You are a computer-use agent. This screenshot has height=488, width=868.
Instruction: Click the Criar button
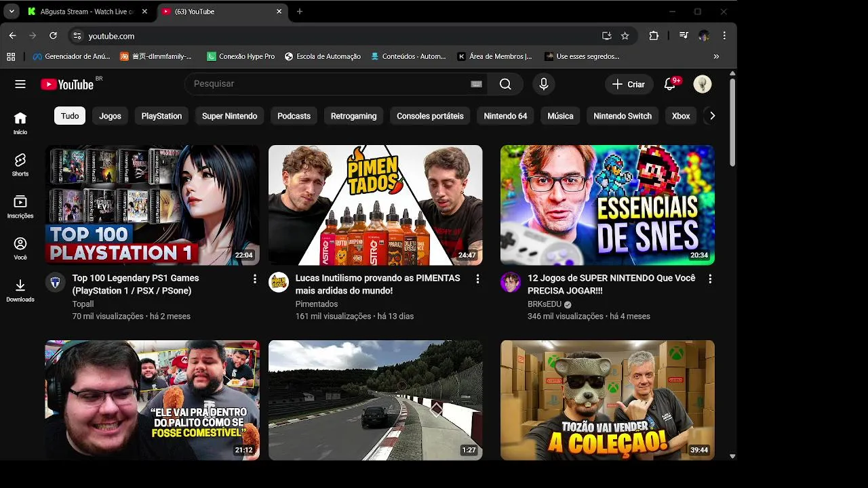(x=629, y=84)
